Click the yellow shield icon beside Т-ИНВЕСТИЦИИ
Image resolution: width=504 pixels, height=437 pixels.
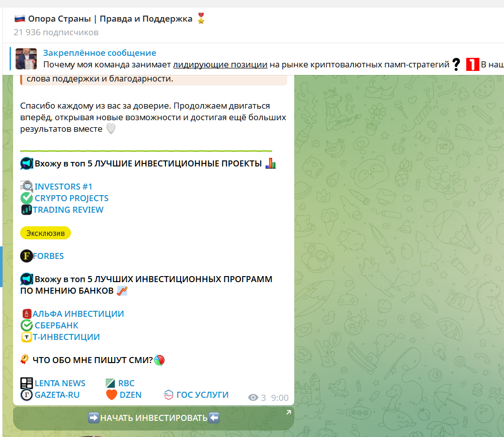tap(26, 337)
